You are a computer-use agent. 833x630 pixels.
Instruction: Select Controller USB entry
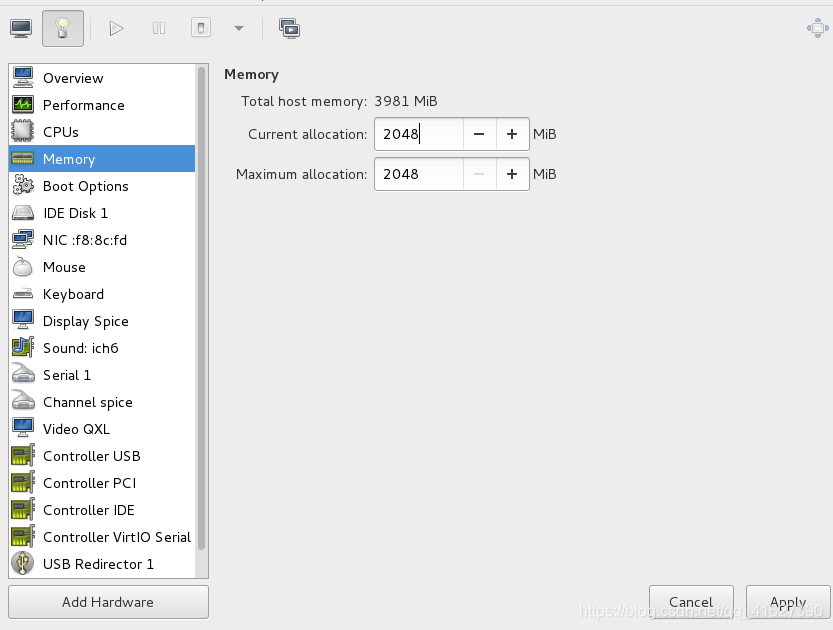click(102, 456)
